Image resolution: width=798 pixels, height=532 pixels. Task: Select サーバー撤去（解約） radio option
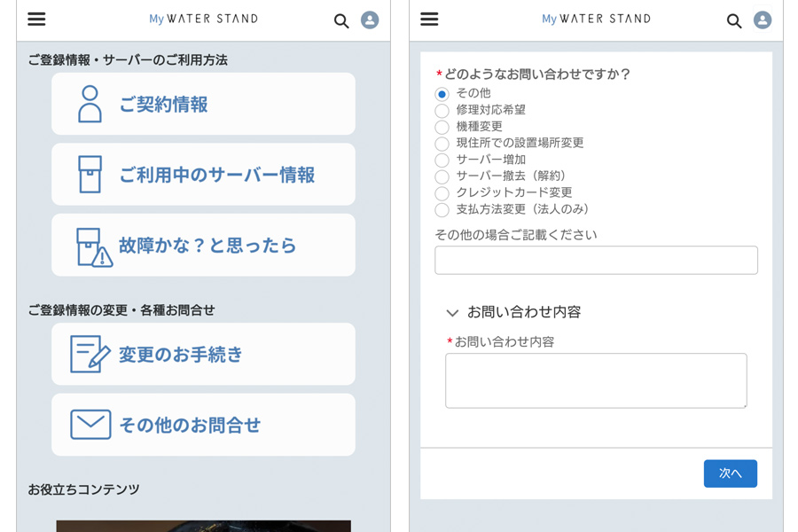click(x=442, y=176)
